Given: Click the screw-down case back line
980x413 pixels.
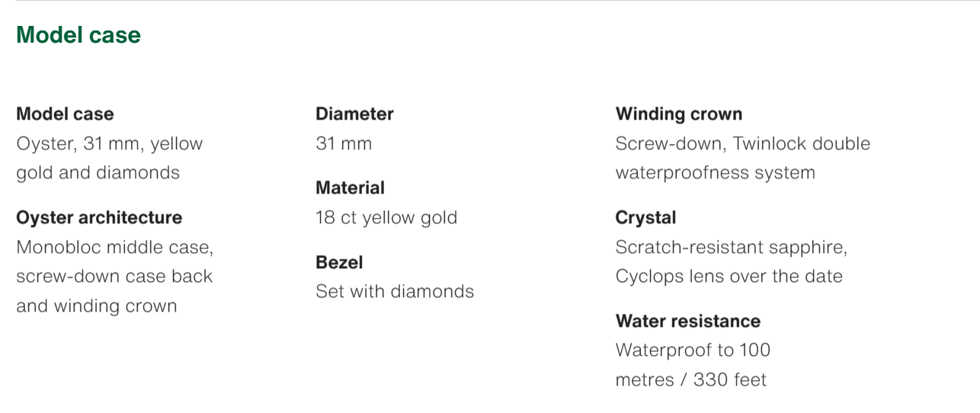Looking at the screenshot, I should 114,277.
